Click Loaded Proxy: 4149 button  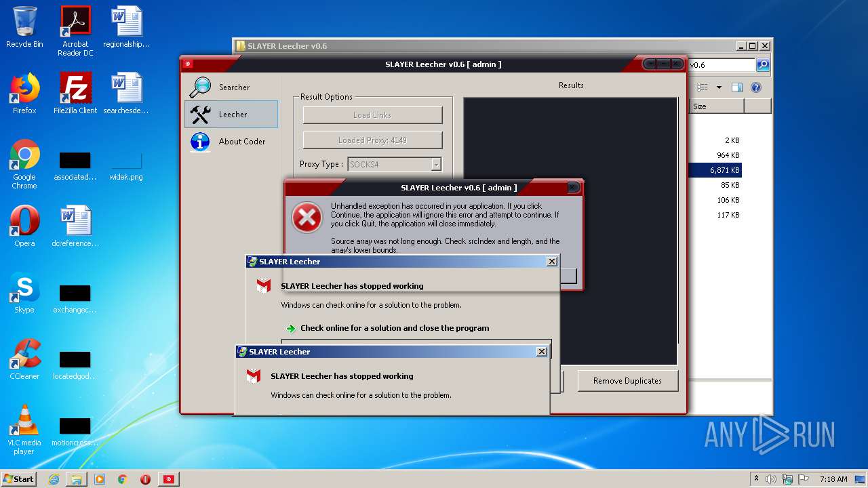pyautogui.click(x=372, y=140)
